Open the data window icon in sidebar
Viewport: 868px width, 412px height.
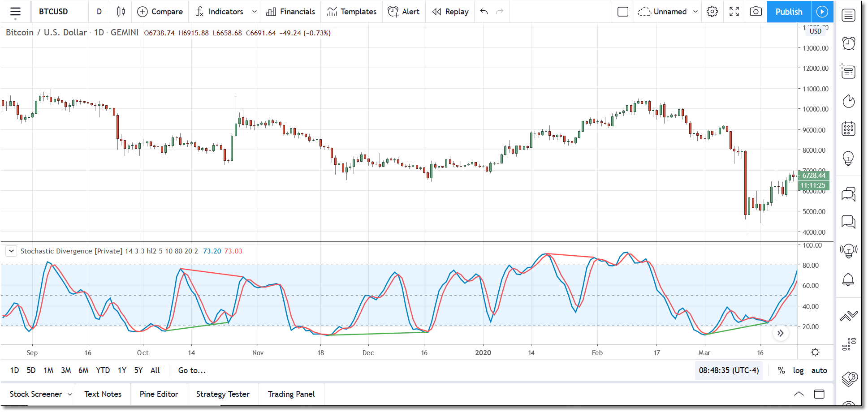848,71
